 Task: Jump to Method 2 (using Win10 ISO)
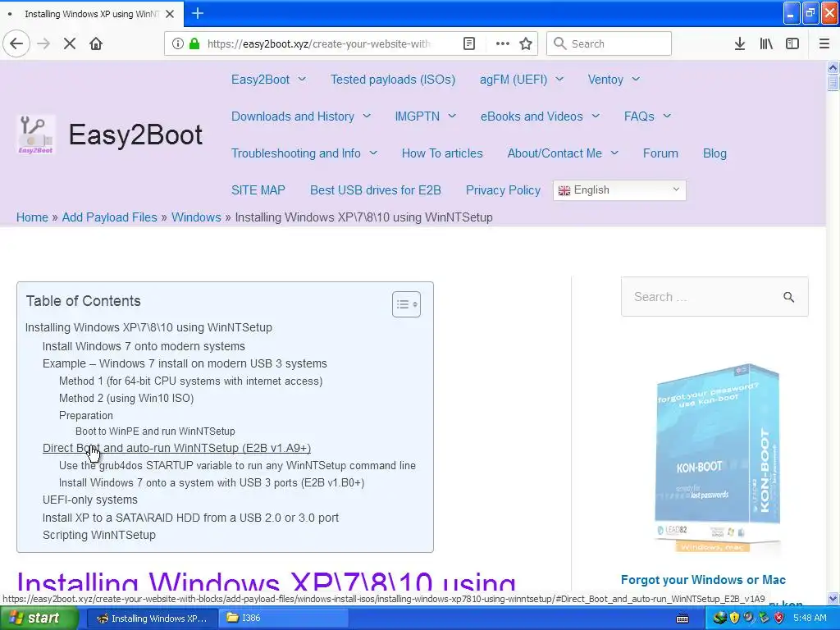click(x=126, y=398)
